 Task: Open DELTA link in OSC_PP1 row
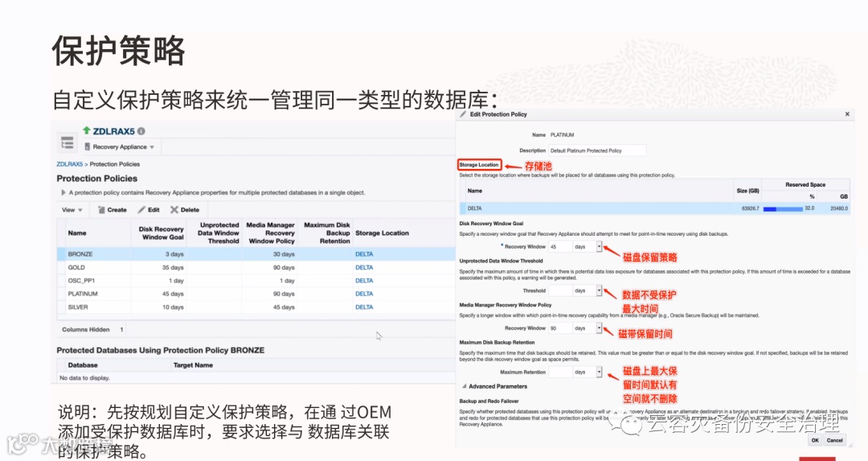[364, 280]
